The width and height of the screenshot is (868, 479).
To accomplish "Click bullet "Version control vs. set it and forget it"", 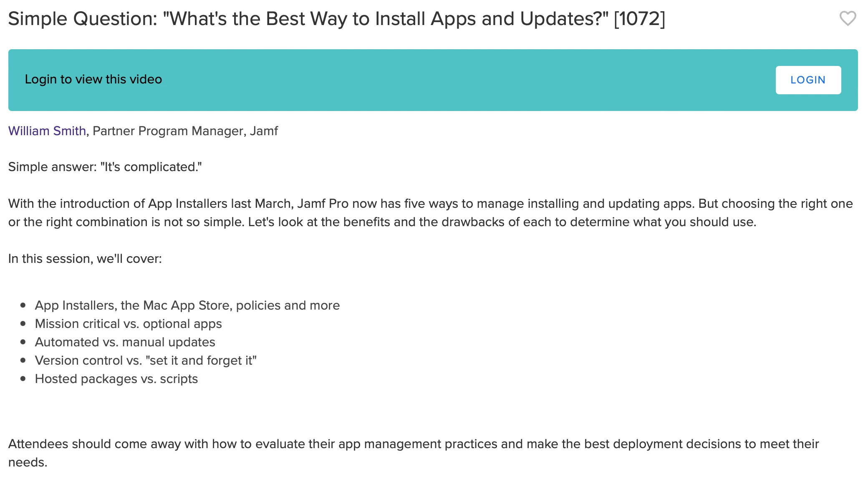I will (146, 361).
